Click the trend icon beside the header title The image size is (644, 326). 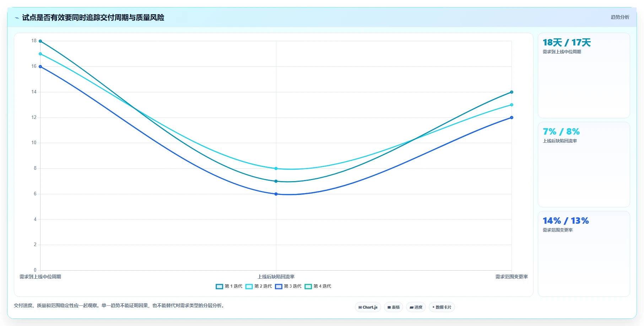(x=17, y=18)
